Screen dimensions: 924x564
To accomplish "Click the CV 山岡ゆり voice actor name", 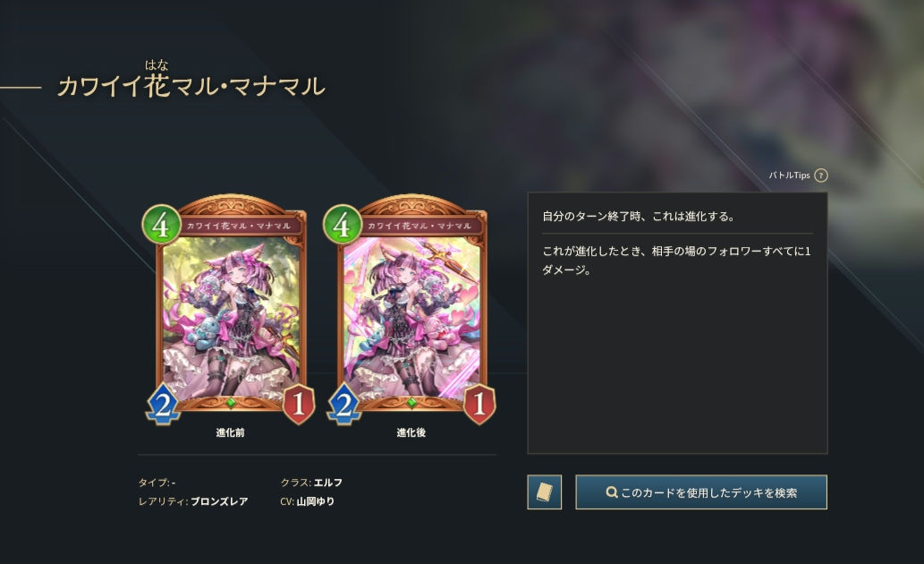I will [x=315, y=501].
